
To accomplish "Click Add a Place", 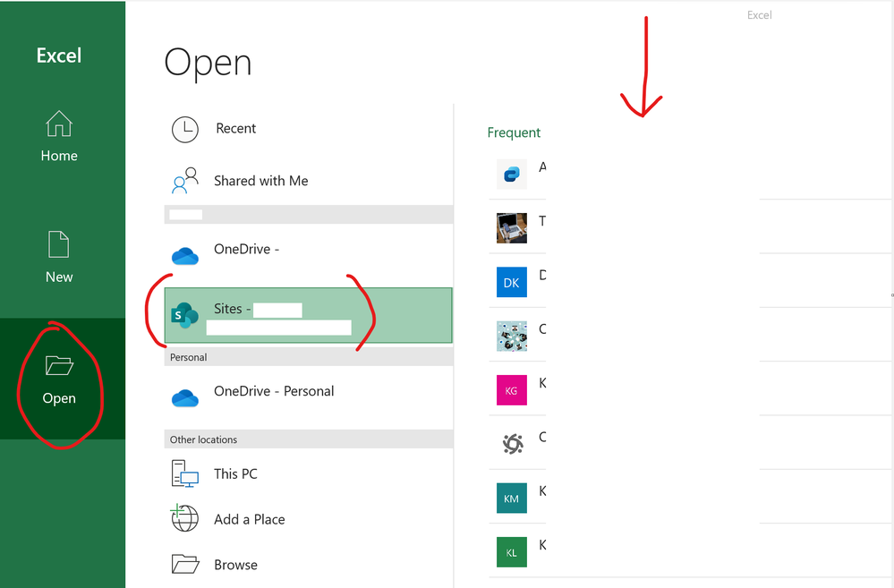I will [309, 519].
